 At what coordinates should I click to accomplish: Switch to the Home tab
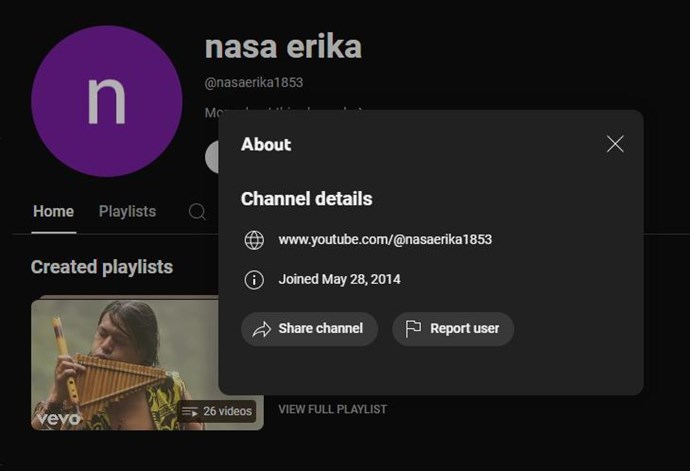pyautogui.click(x=54, y=212)
